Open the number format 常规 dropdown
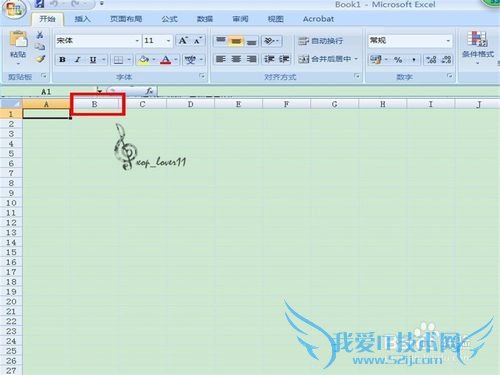Screen dimensions: 500x375 point(448,41)
